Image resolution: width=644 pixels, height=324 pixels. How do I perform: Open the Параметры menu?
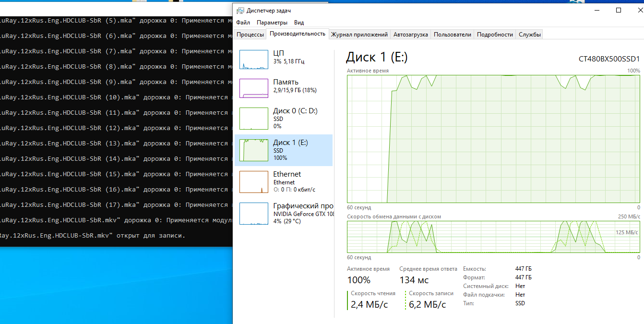point(272,23)
